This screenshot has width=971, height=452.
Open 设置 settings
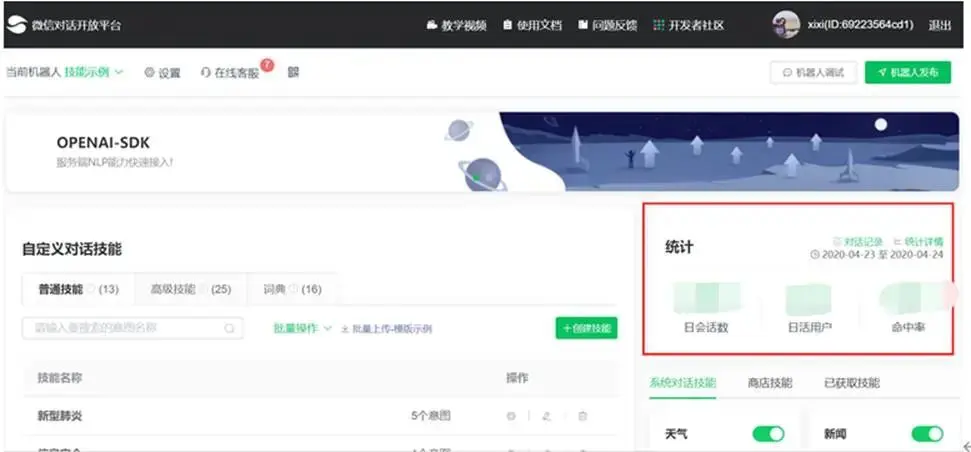(x=162, y=73)
